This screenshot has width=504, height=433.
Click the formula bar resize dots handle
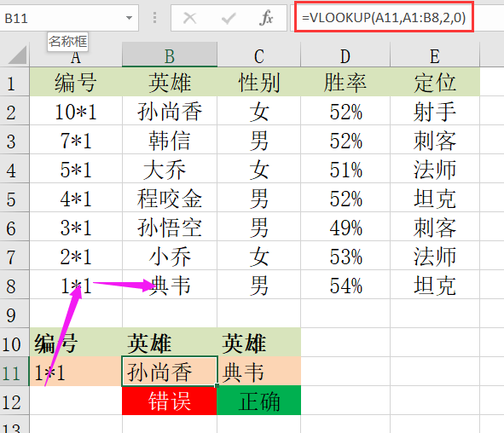point(154,18)
